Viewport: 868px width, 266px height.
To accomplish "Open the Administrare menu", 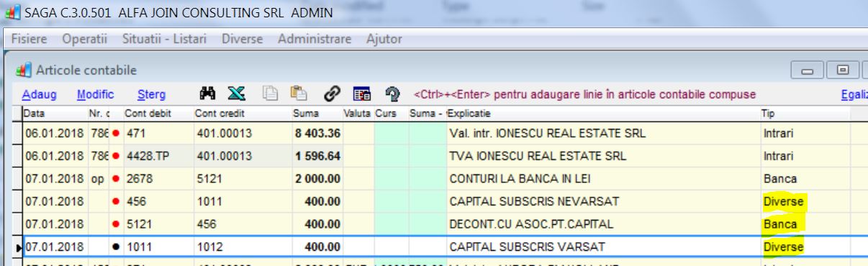I will pyautogui.click(x=315, y=39).
